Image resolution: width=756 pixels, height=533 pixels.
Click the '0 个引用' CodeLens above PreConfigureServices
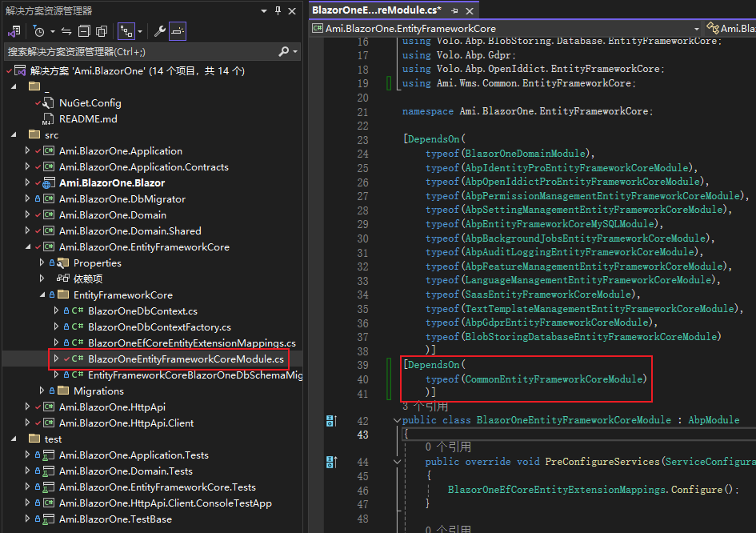[x=448, y=447]
